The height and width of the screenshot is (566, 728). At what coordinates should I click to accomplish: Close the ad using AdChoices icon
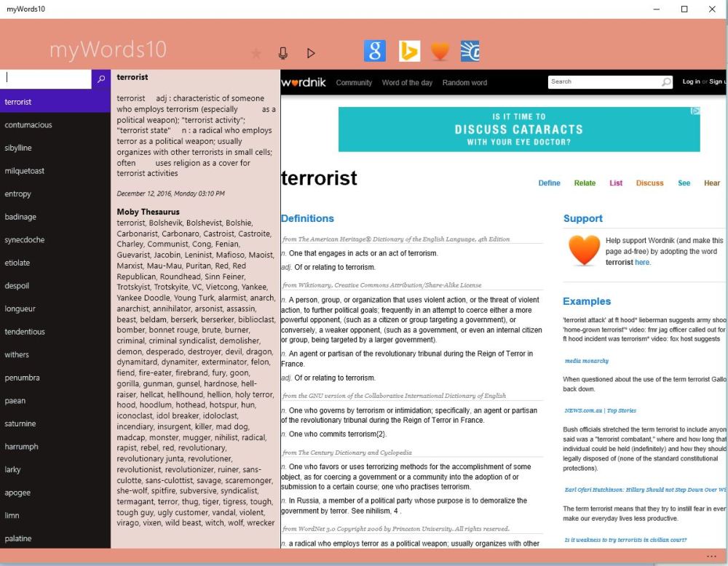click(695, 111)
